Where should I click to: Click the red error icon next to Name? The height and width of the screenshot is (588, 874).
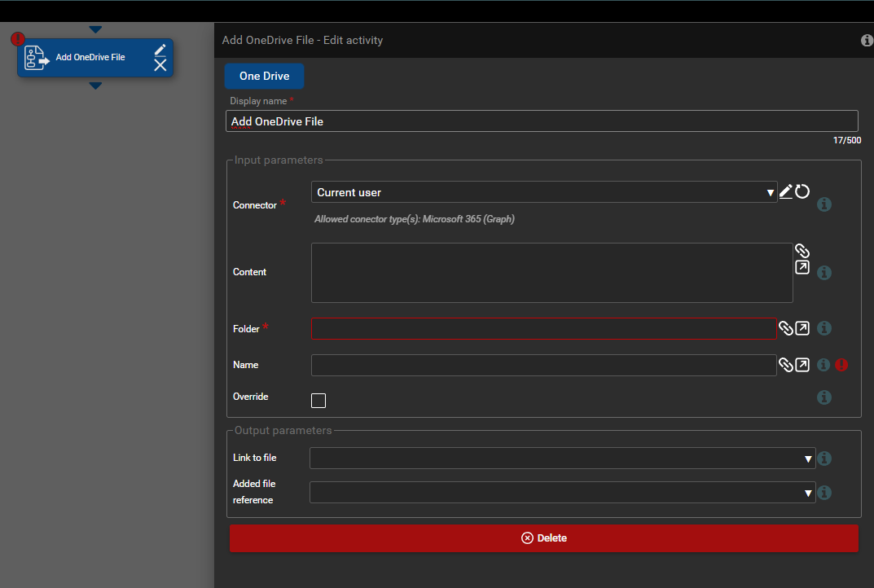point(841,365)
